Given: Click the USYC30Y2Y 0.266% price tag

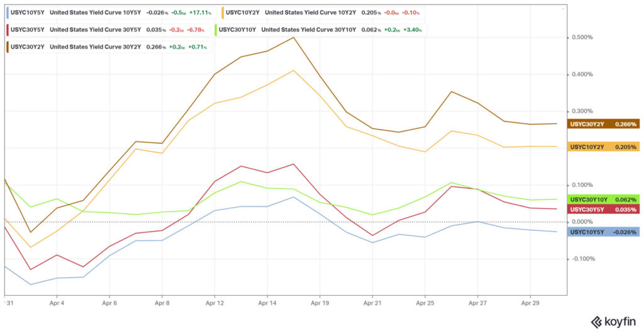Looking at the screenshot, I should 603,124.
